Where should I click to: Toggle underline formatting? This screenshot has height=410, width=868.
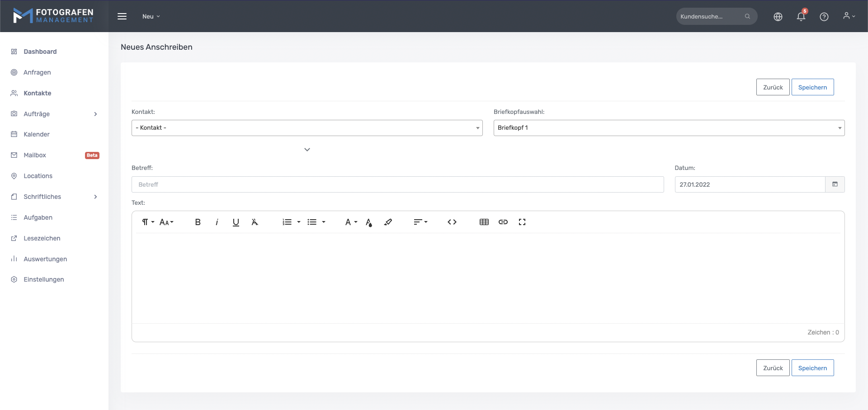coord(236,222)
